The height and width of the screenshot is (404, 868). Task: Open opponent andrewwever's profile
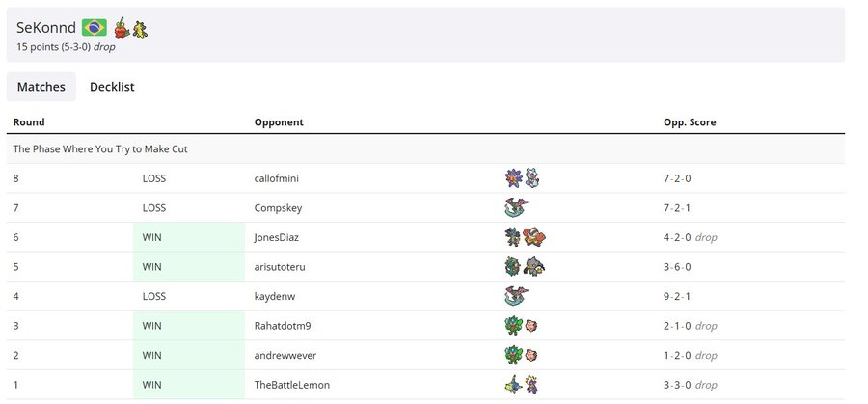pos(285,355)
